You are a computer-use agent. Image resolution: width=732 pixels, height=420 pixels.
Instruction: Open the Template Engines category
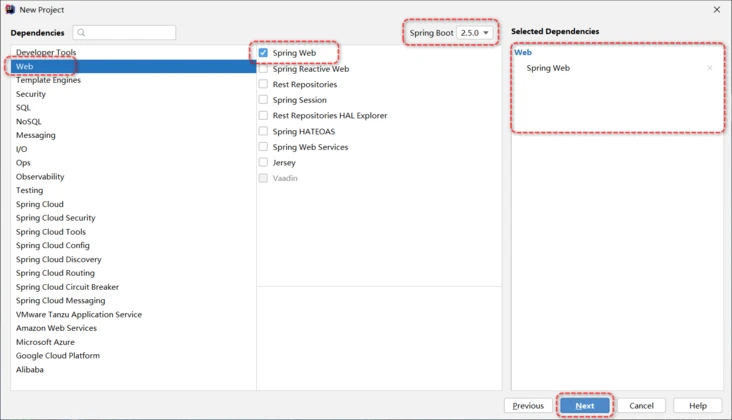[x=134, y=80]
